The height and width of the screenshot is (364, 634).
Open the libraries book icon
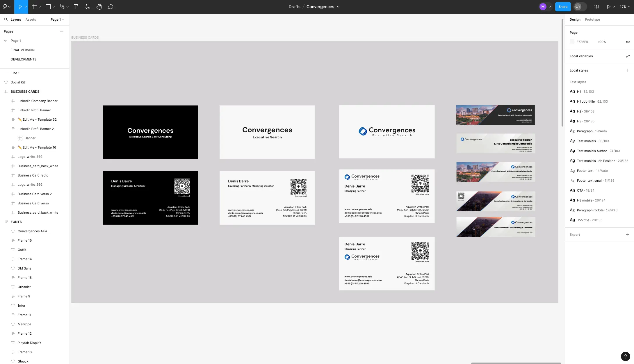[x=596, y=7]
